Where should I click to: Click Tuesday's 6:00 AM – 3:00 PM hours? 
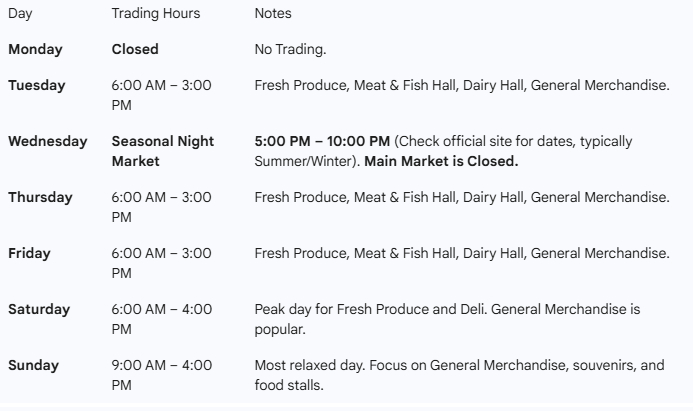point(161,93)
